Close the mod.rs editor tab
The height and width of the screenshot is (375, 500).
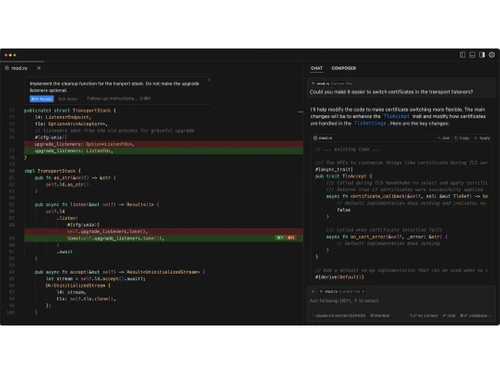[39, 68]
